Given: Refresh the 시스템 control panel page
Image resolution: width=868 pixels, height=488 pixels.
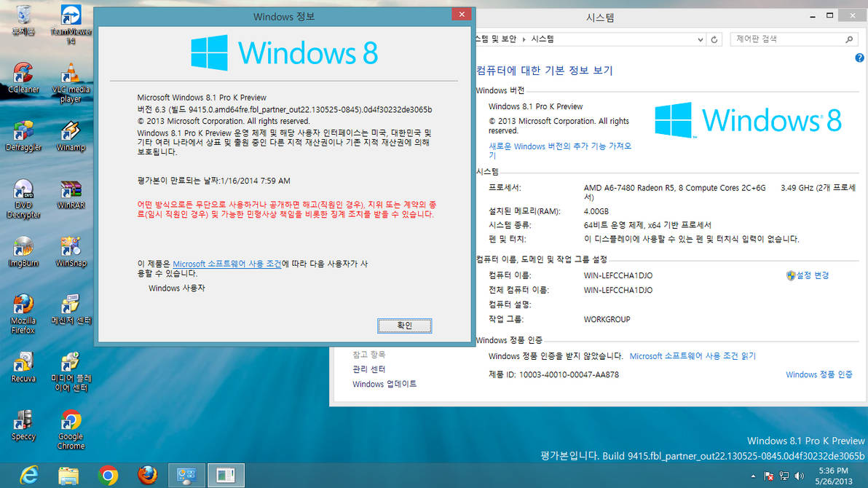Looking at the screenshot, I should tap(714, 39).
